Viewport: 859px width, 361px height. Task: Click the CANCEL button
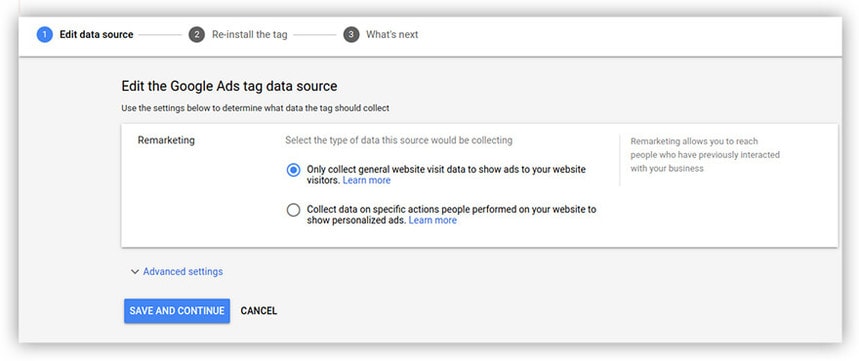259,311
